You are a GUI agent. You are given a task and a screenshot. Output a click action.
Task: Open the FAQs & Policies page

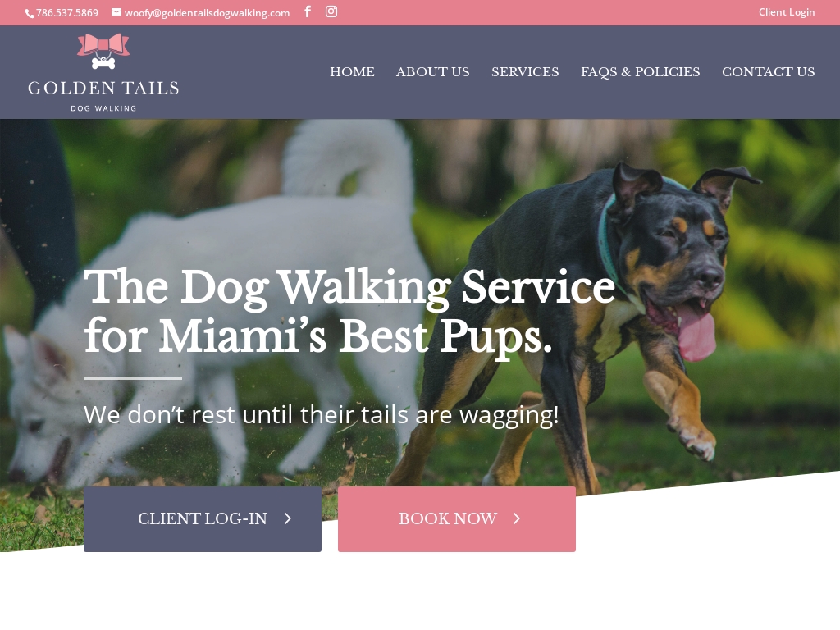point(640,72)
